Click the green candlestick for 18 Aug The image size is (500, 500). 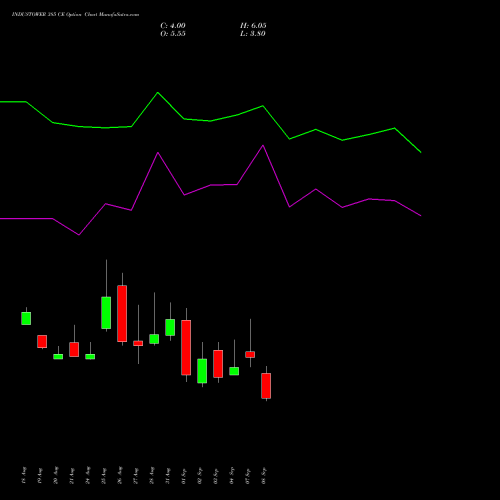26,318
